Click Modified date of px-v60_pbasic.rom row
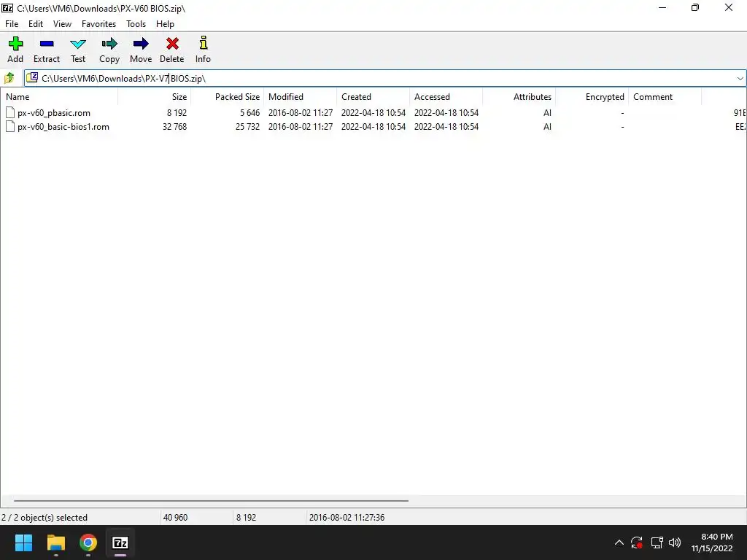The image size is (747, 560). [301, 113]
